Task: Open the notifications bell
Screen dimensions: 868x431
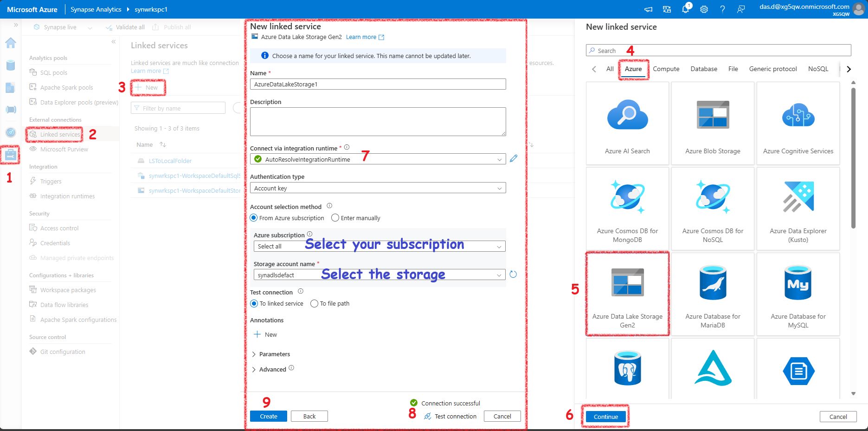Action: click(x=686, y=9)
